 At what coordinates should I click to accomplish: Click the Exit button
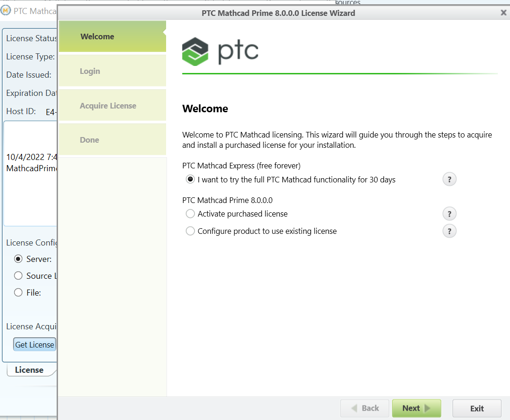tap(477, 408)
